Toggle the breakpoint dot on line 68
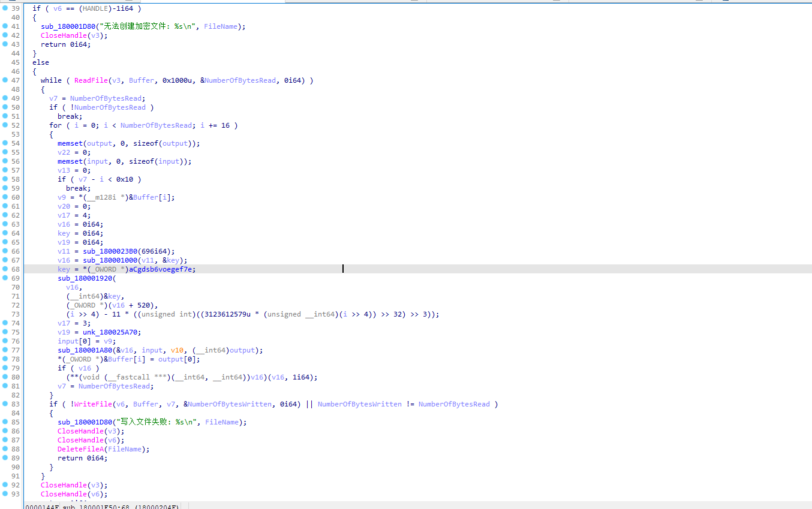This screenshot has height=509, width=812. click(5, 269)
